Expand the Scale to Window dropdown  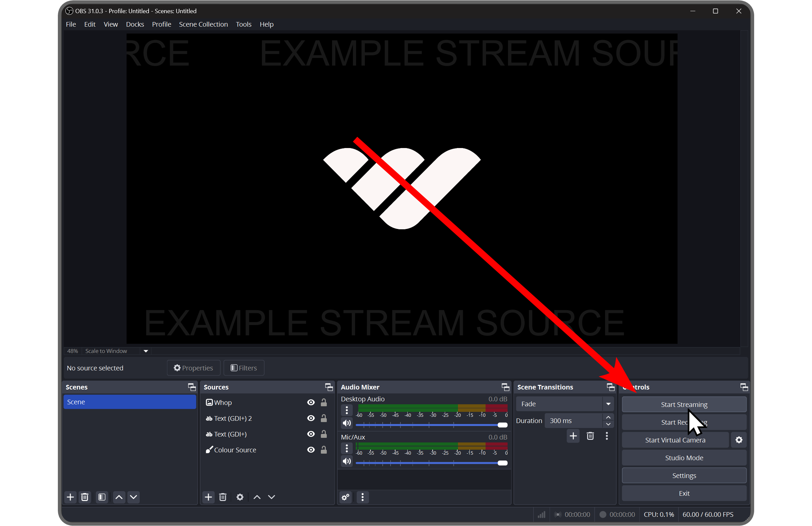[x=146, y=351]
